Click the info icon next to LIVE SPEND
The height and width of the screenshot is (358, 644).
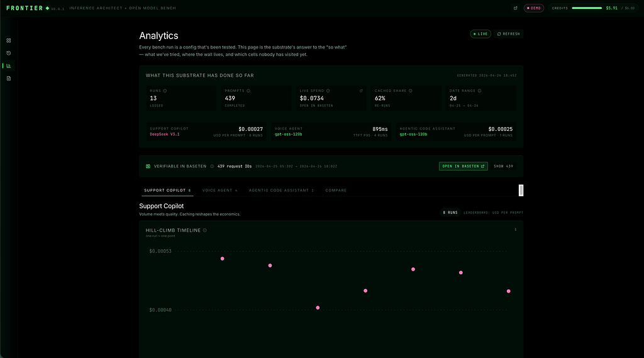click(328, 91)
